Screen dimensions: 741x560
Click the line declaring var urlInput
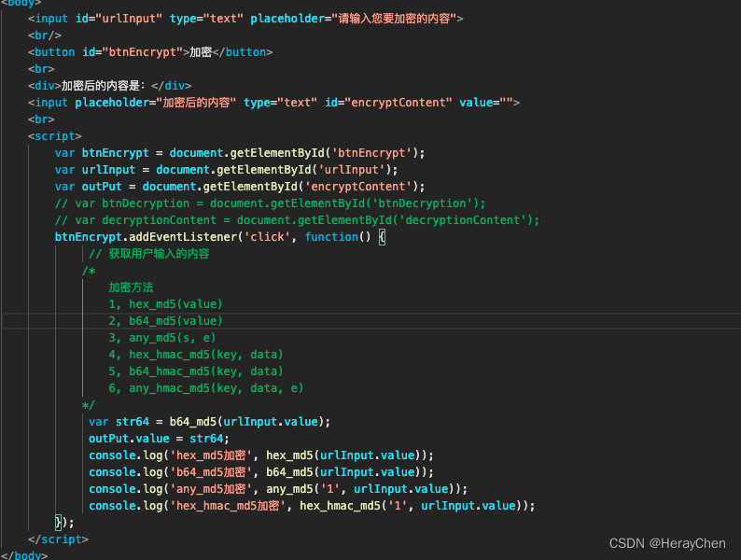pos(227,170)
